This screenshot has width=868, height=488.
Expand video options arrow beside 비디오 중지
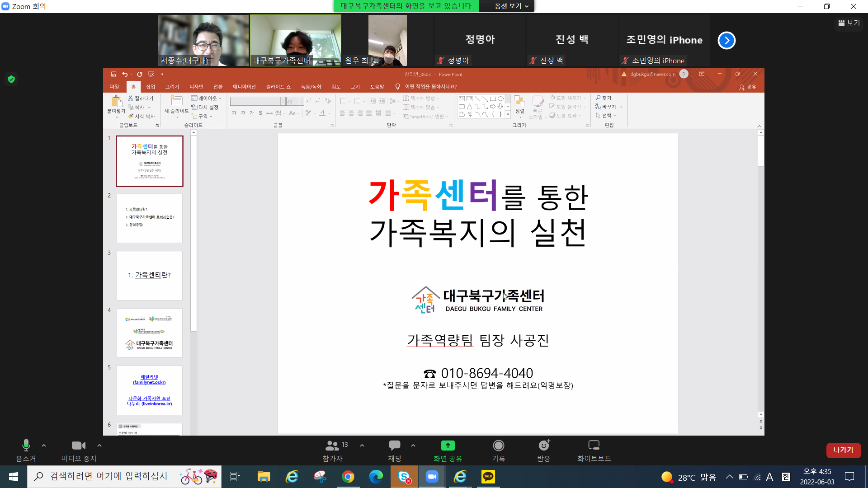(99, 446)
